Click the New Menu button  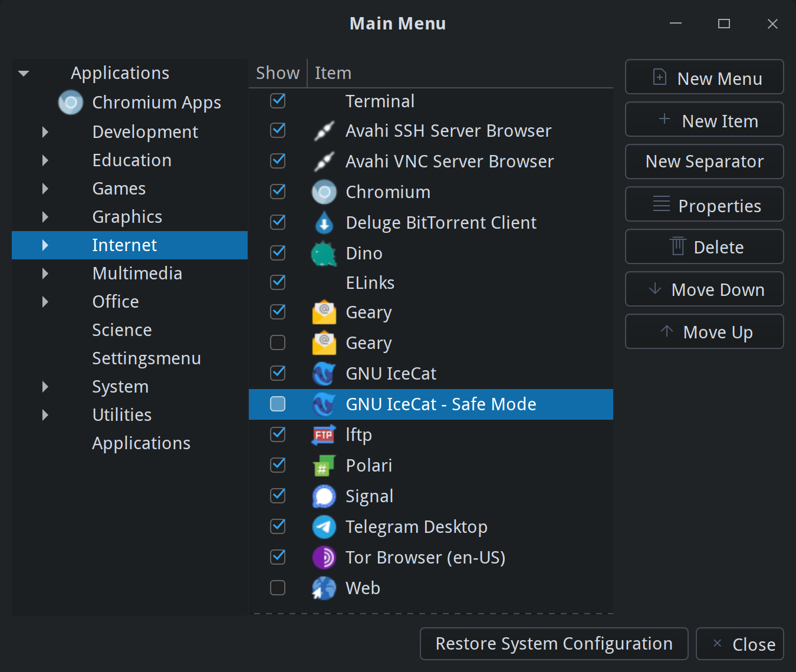705,77
